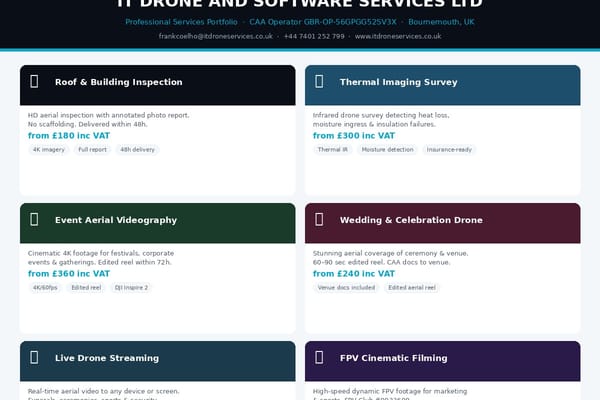Click 'Infrared drone survey detecting heat loss' description
This screenshot has width=600, height=400.
[x=381, y=115]
